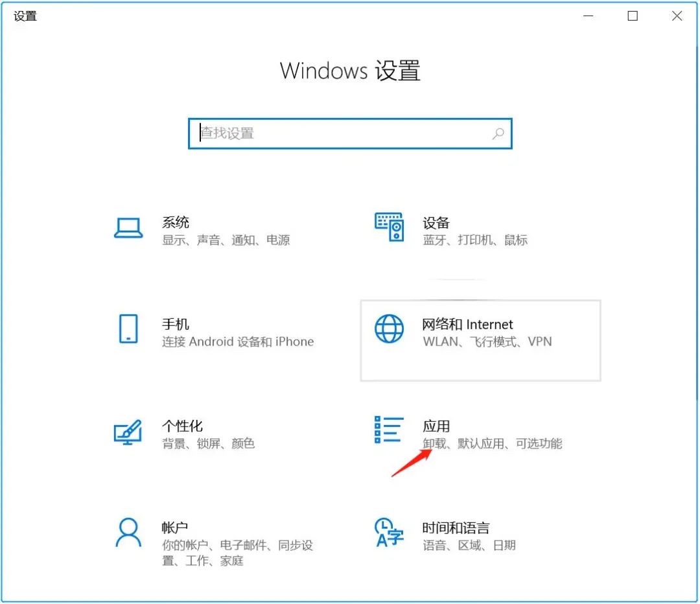
Task: Click the Windows 设置 heading
Action: click(350, 71)
